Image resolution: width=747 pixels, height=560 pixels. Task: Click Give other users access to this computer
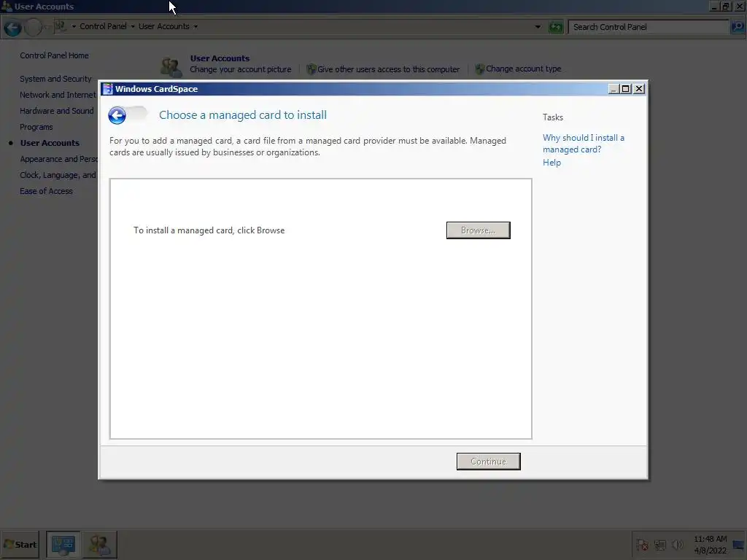click(388, 69)
